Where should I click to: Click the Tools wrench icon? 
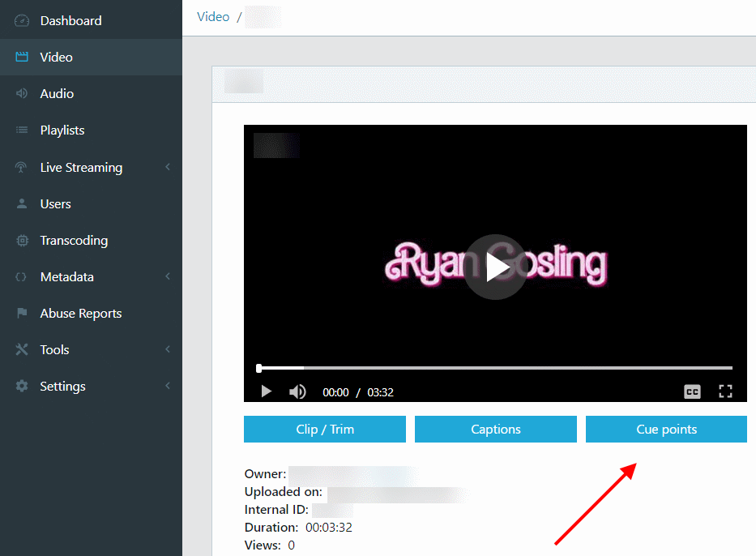coord(22,349)
